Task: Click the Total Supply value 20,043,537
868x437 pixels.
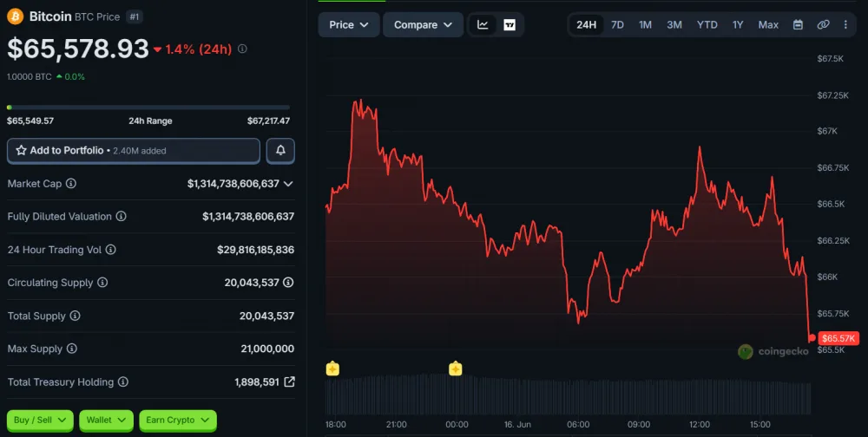Action: 266,316
